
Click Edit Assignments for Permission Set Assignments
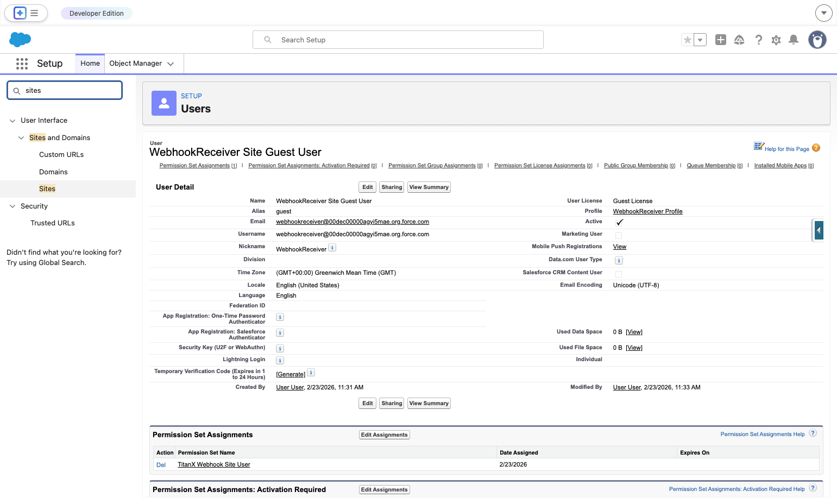click(385, 435)
